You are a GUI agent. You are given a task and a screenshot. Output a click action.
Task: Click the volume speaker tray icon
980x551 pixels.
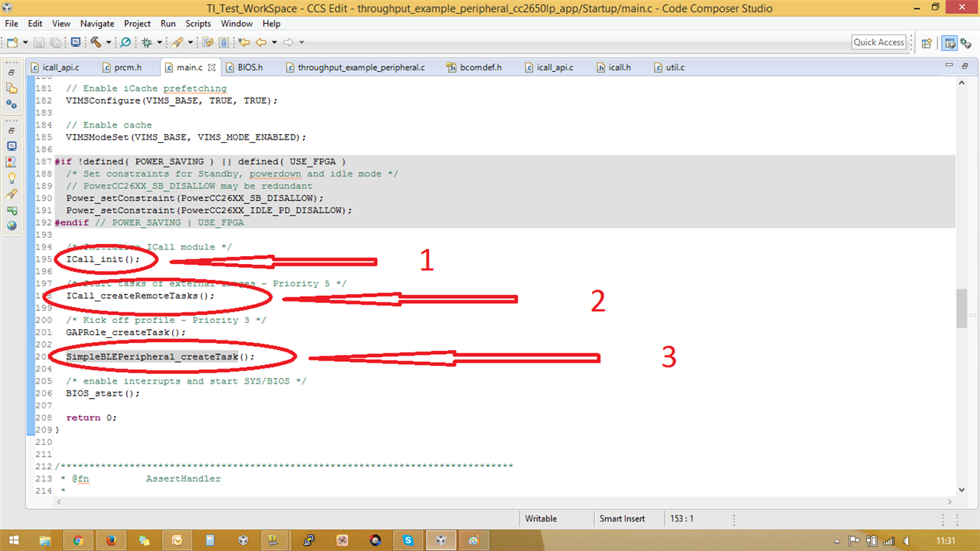point(905,541)
